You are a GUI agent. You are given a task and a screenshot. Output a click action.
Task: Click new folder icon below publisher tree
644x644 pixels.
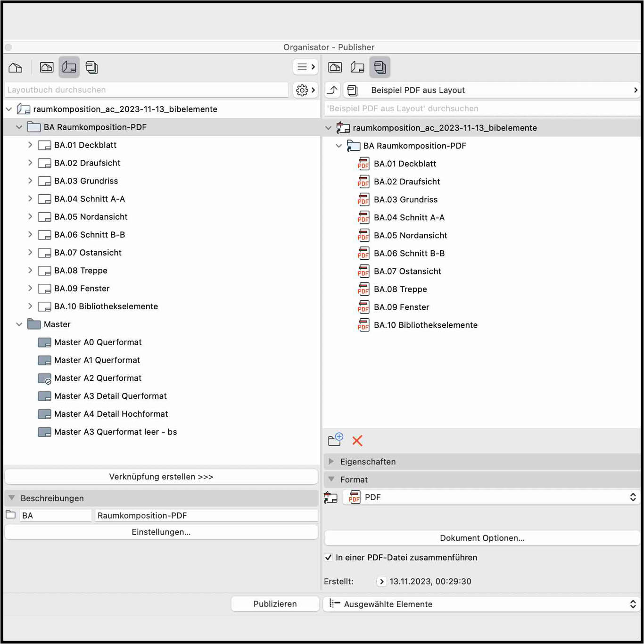pos(336,439)
